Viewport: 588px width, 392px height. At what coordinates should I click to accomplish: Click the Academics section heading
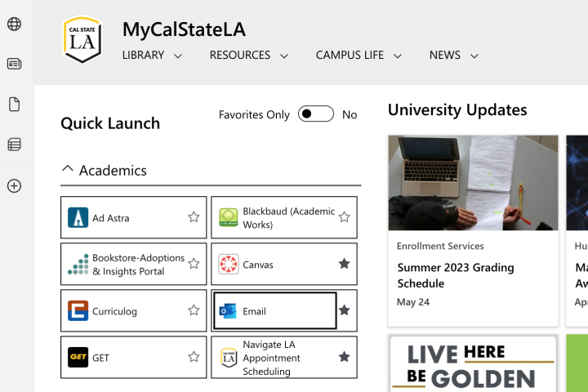[x=113, y=171]
